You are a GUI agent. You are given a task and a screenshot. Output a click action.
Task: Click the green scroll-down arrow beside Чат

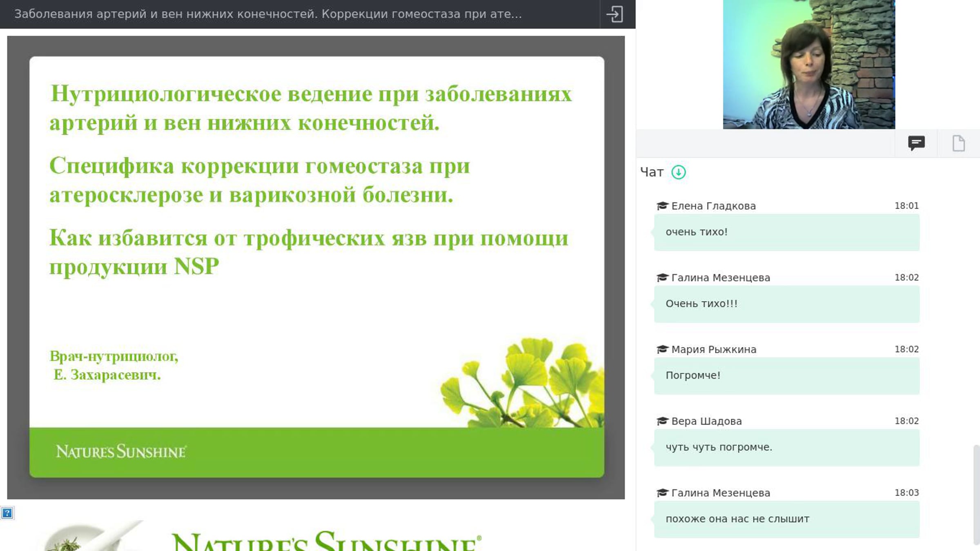(x=679, y=172)
